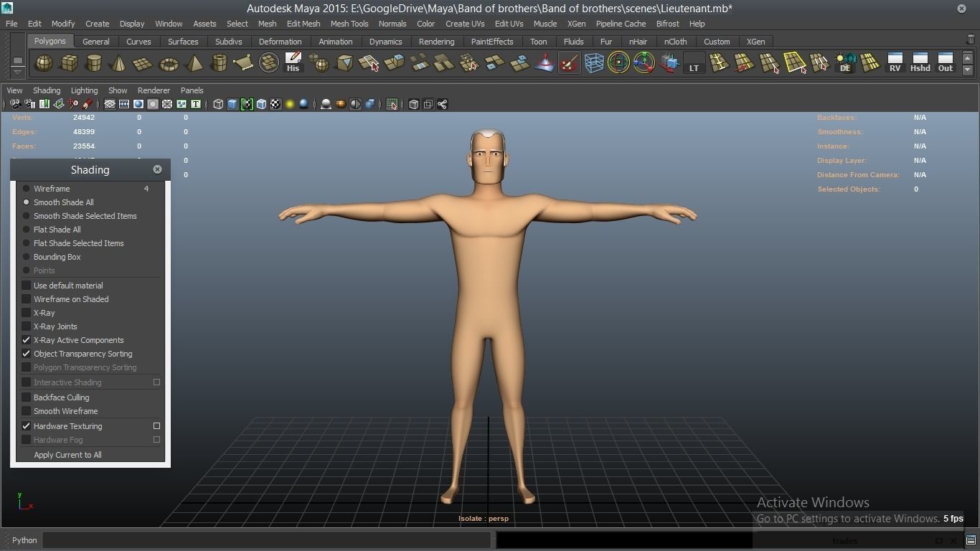The height and width of the screenshot is (551, 980).
Task: Close the Shading tear-off menu
Action: point(157,169)
